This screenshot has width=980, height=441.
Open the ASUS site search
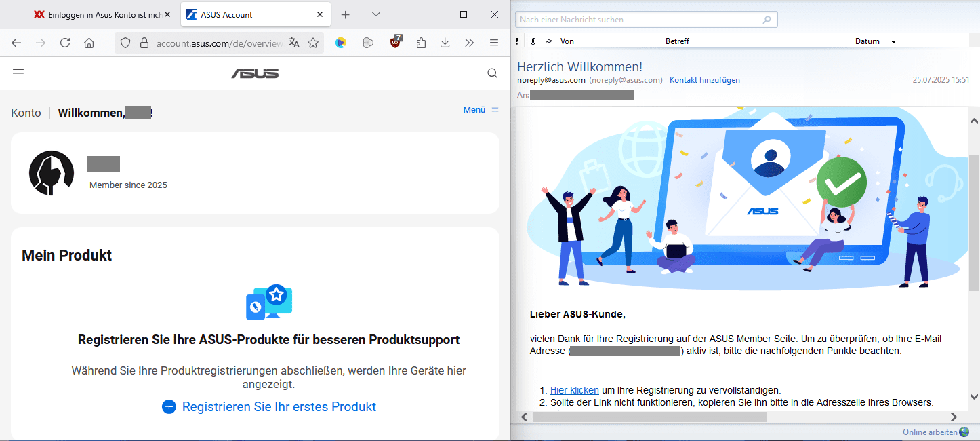[x=493, y=73]
